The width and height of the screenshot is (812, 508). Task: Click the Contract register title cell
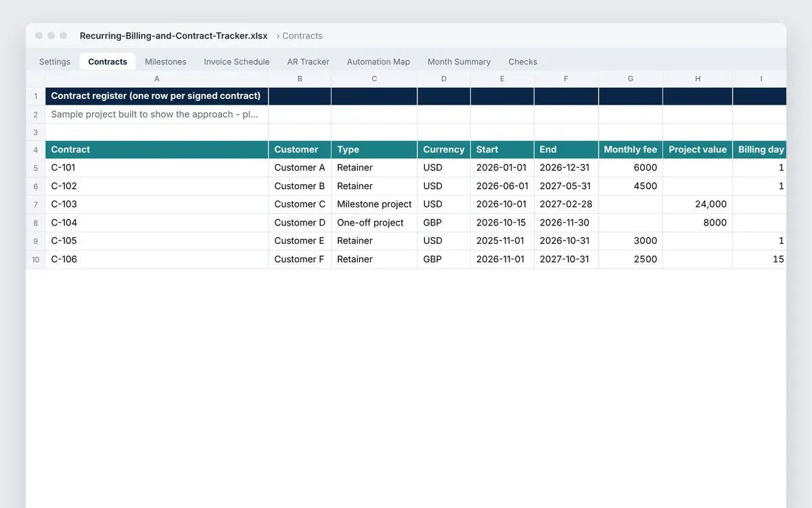157,96
